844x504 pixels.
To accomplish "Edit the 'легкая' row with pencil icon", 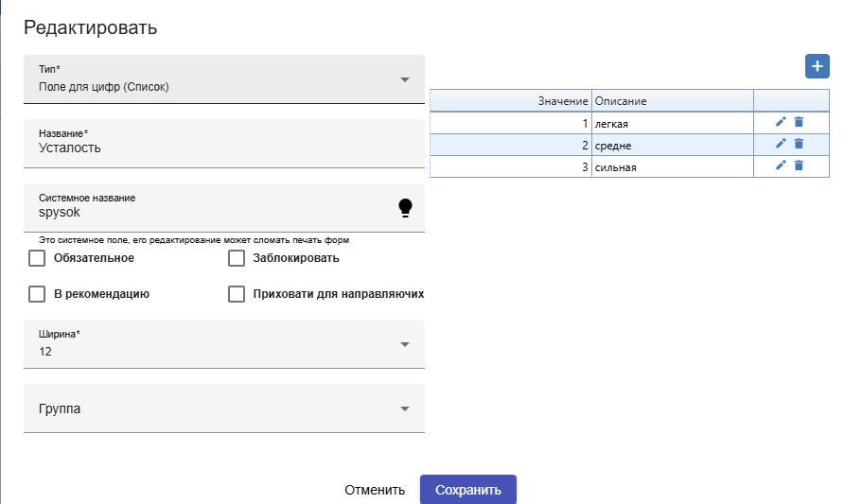I will pos(781,122).
